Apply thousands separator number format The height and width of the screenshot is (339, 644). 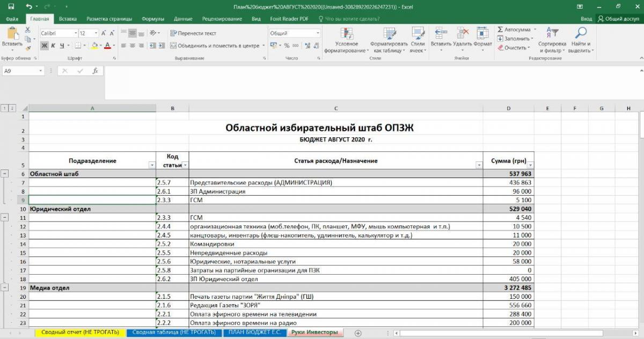296,46
